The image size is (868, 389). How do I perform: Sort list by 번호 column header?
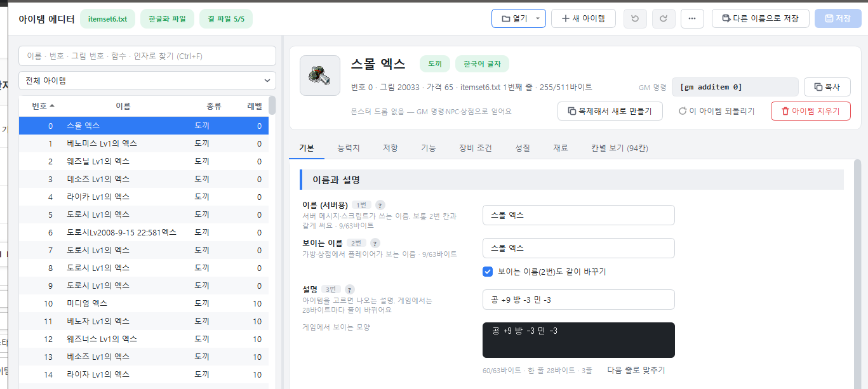tap(43, 106)
